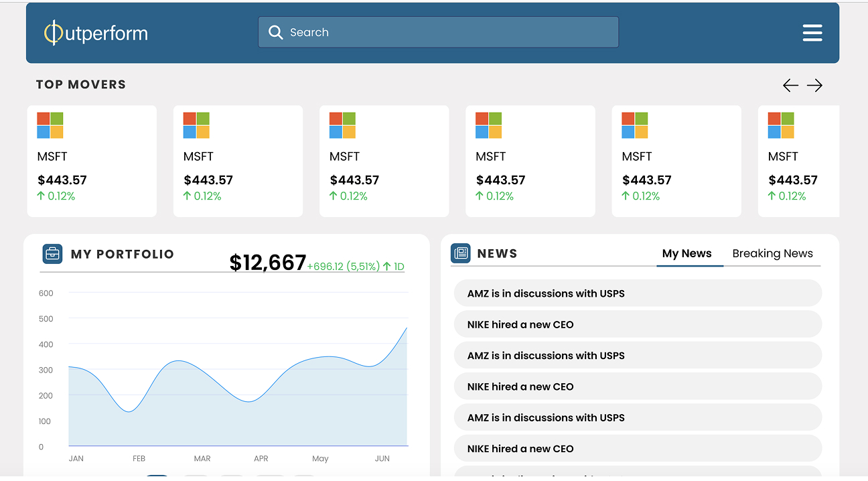Focus the Search input field
The width and height of the screenshot is (868, 481).
click(x=449, y=32)
